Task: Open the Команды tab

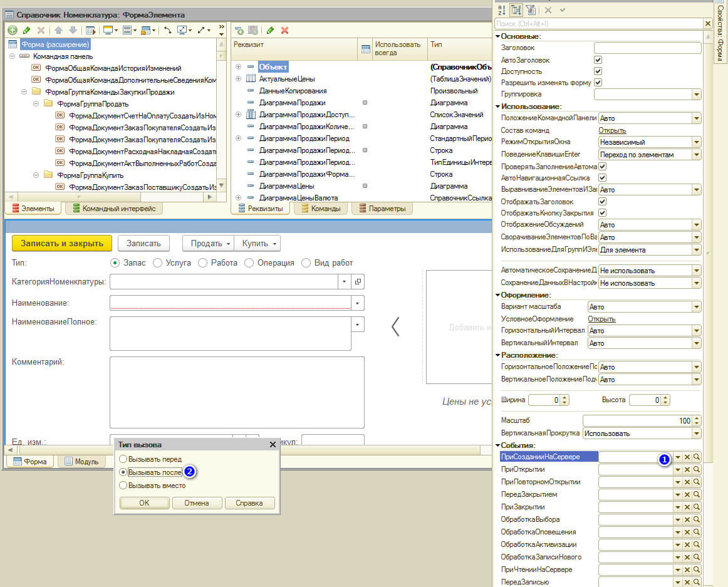Action: pyautogui.click(x=320, y=209)
